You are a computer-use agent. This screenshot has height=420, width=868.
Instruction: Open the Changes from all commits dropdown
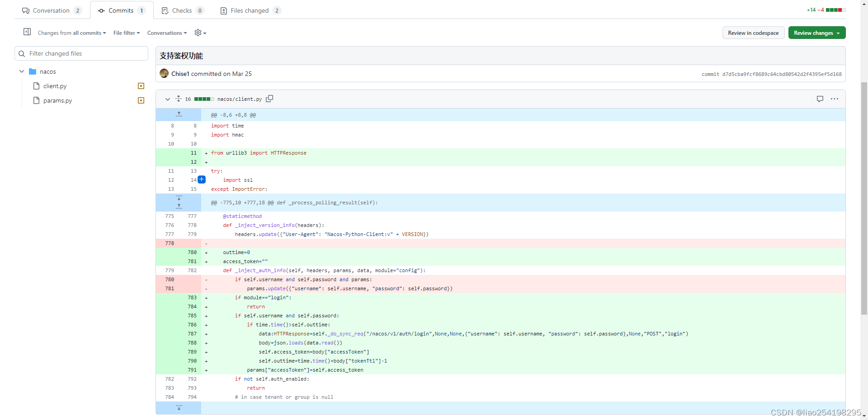coord(71,33)
